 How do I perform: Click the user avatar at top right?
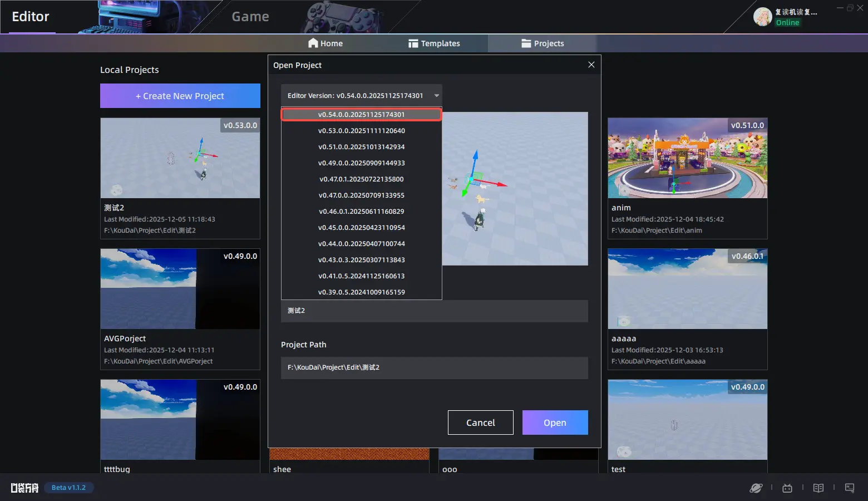[x=762, y=17]
